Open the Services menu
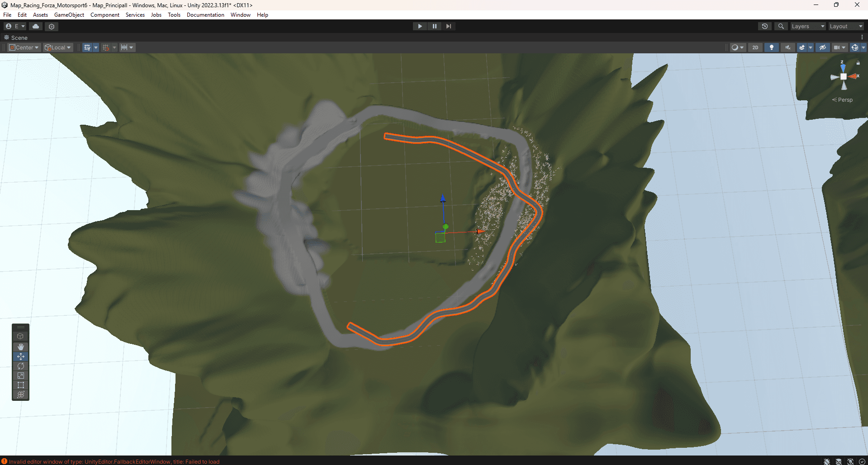Screen dimensions: 868x465 click(135, 15)
